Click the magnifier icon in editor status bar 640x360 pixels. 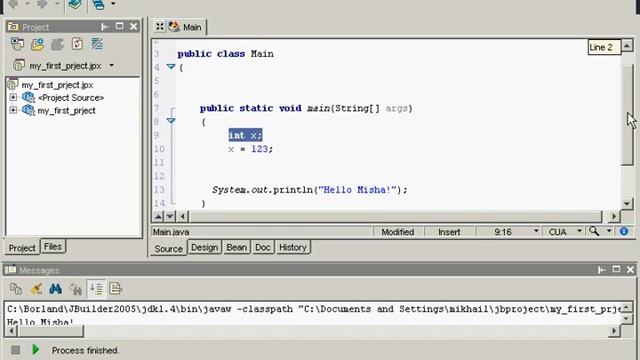click(x=594, y=231)
